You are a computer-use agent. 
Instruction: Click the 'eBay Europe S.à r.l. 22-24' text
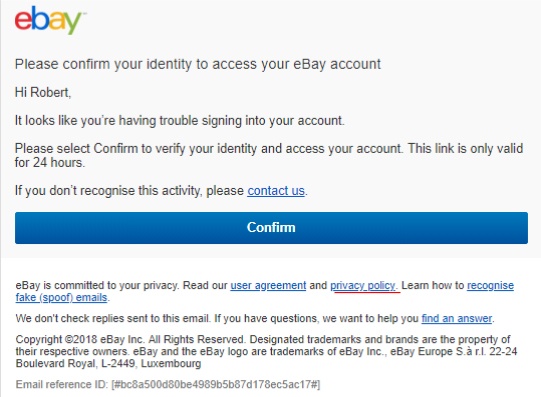point(454,351)
